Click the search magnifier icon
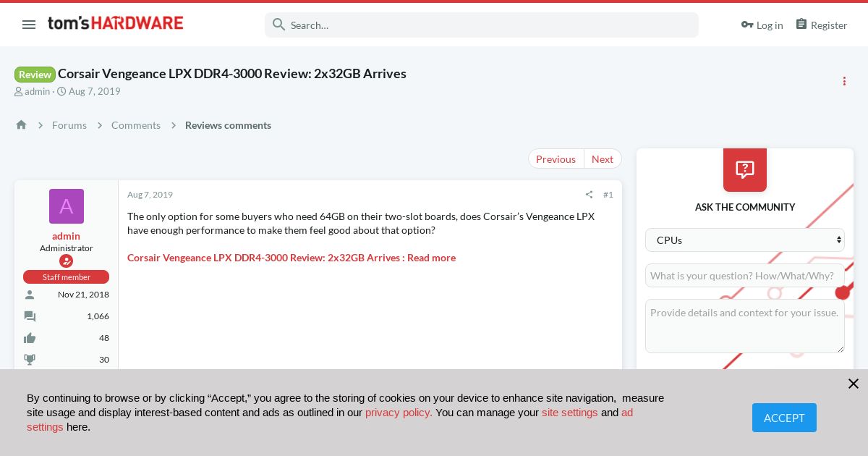The width and height of the screenshot is (868, 456). pyautogui.click(x=278, y=25)
